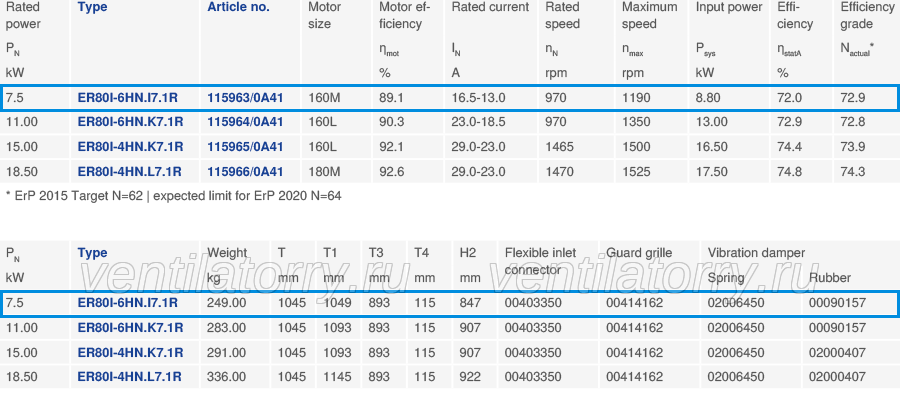Open ER80I-6HN.I7.1R type link in the rated-current table
900x393 pixels.
(x=127, y=98)
